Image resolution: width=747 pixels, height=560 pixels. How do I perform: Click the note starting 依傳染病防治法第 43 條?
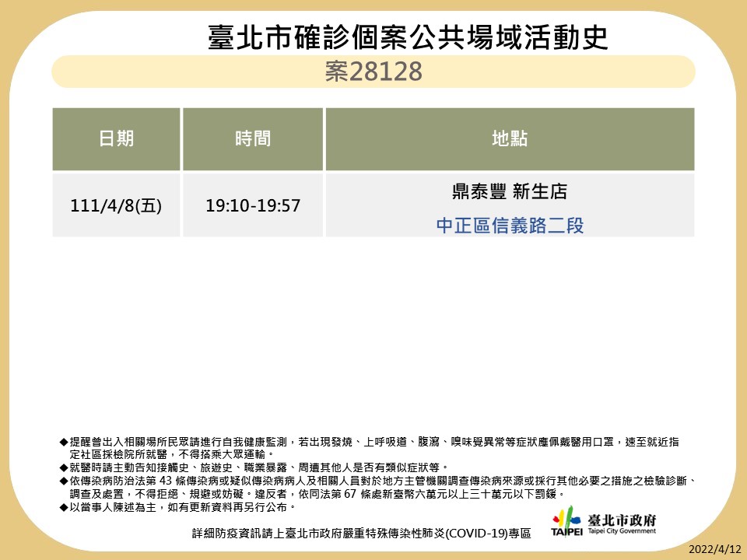[x=379, y=487]
